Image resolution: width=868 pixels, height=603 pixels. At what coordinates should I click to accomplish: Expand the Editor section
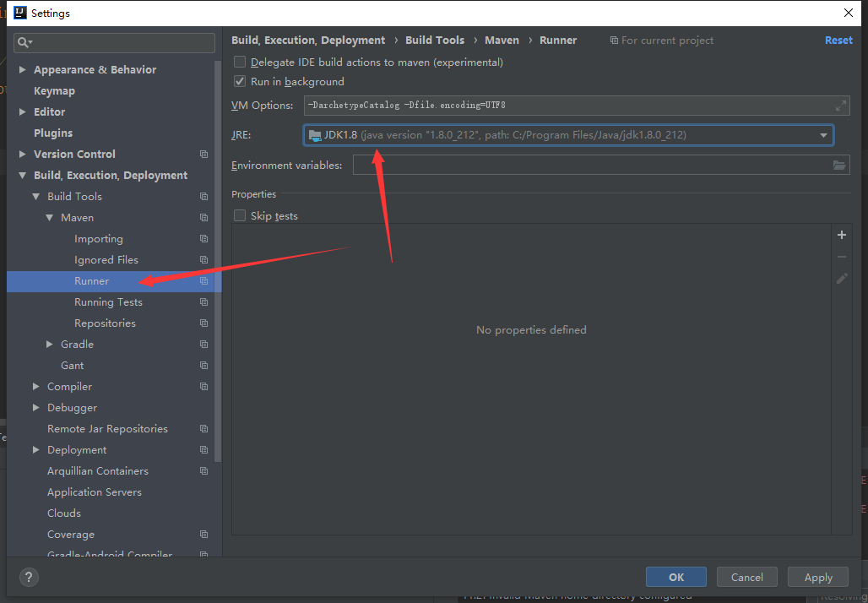[23, 111]
